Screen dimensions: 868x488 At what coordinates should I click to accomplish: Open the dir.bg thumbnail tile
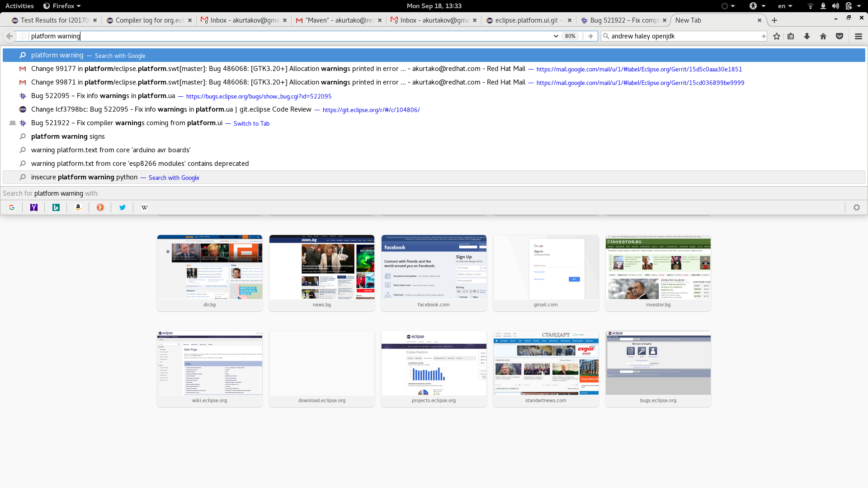210,273
